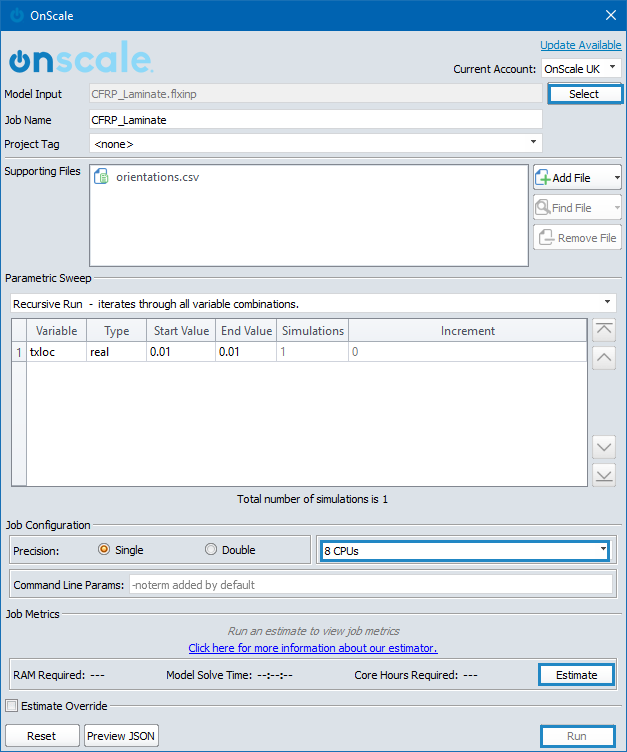Move row down one arrow button
Image resolution: width=627 pixels, height=752 pixels.
[603, 447]
